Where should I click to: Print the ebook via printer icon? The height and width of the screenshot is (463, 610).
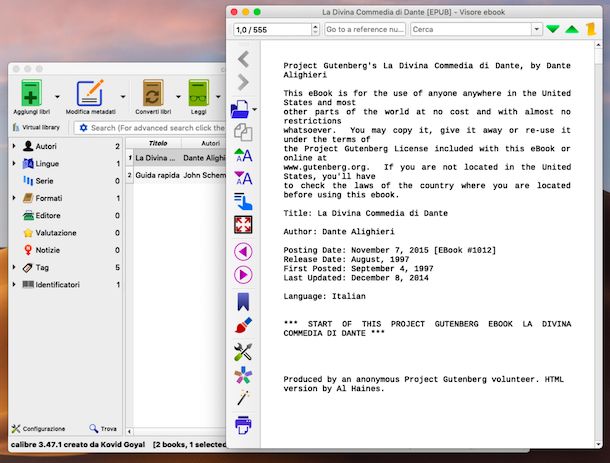[x=243, y=425]
